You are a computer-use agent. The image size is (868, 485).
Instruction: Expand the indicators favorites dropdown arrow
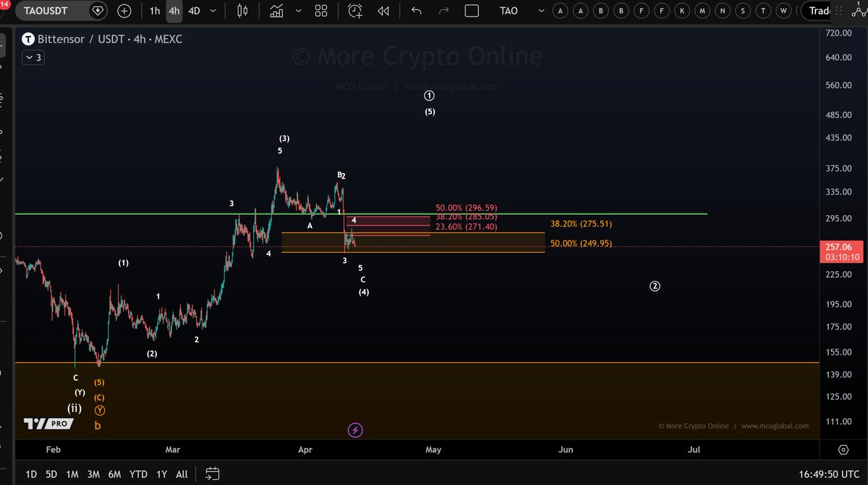click(x=297, y=11)
